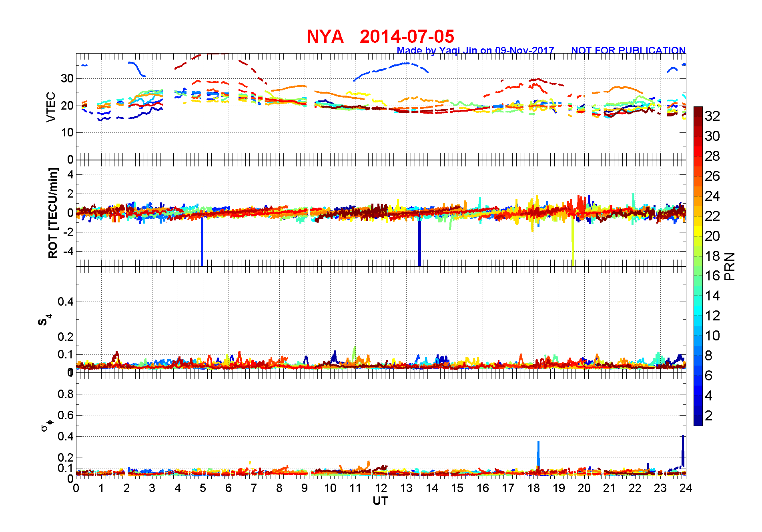Click the x-axis tick label 12
The image size is (762, 532).
[381, 488]
